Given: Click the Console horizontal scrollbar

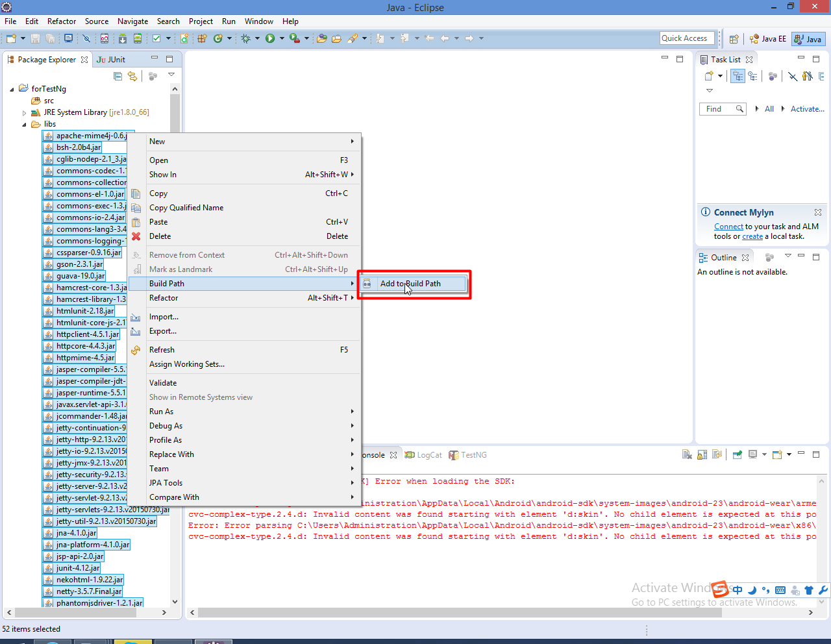Looking at the screenshot, I should click(501, 612).
